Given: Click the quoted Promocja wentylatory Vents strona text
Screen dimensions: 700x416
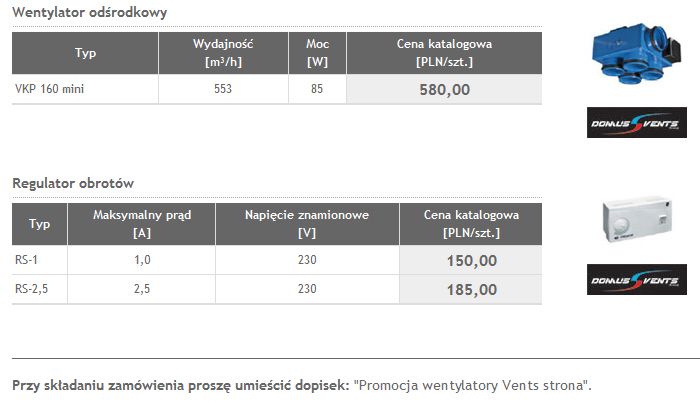Looking at the screenshot, I should 472,385.
